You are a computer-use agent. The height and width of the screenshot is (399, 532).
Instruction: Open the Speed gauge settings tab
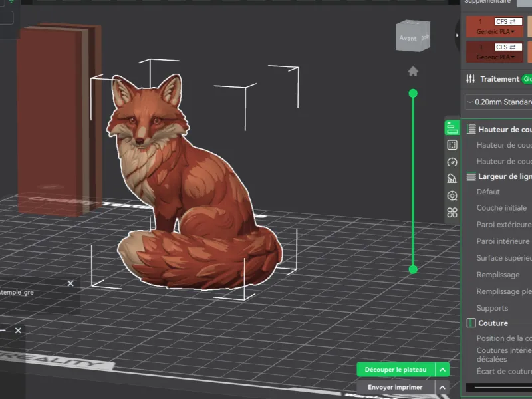point(452,162)
